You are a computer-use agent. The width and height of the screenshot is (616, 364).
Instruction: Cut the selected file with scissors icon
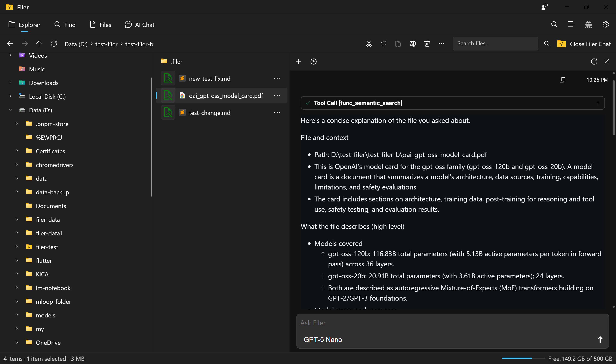coord(369,44)
